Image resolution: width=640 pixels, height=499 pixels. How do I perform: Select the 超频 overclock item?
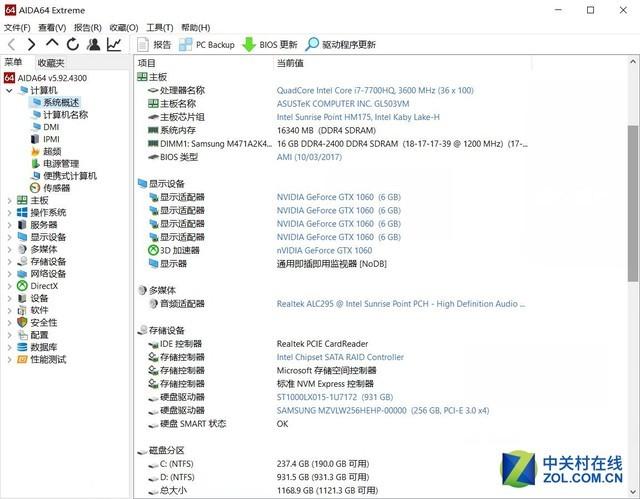click(46, 151)
